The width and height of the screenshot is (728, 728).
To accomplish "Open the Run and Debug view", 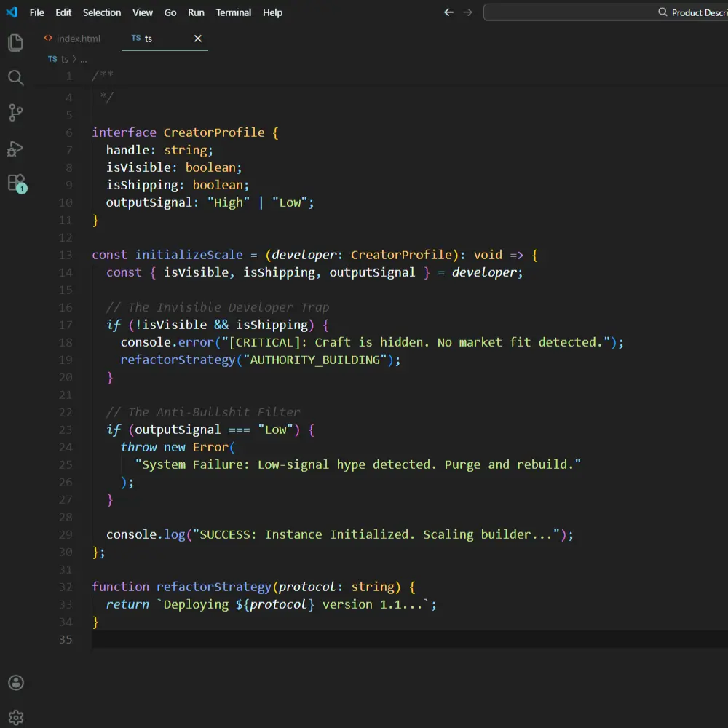I will click(15, 149).
